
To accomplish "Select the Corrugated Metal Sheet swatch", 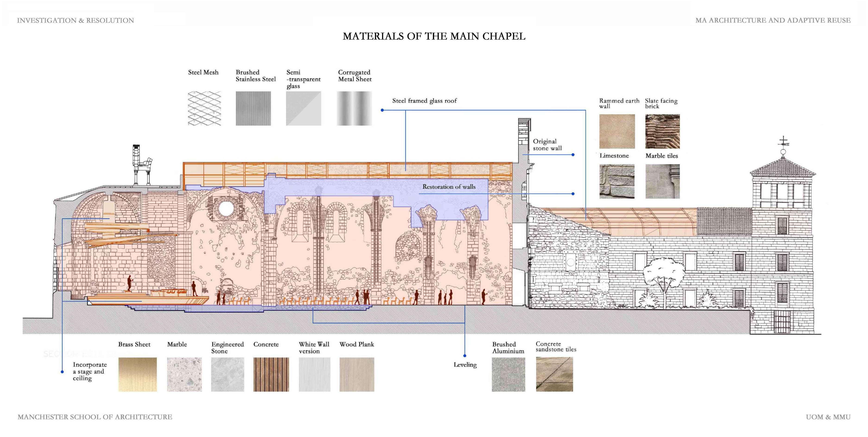I will [354, 108].
